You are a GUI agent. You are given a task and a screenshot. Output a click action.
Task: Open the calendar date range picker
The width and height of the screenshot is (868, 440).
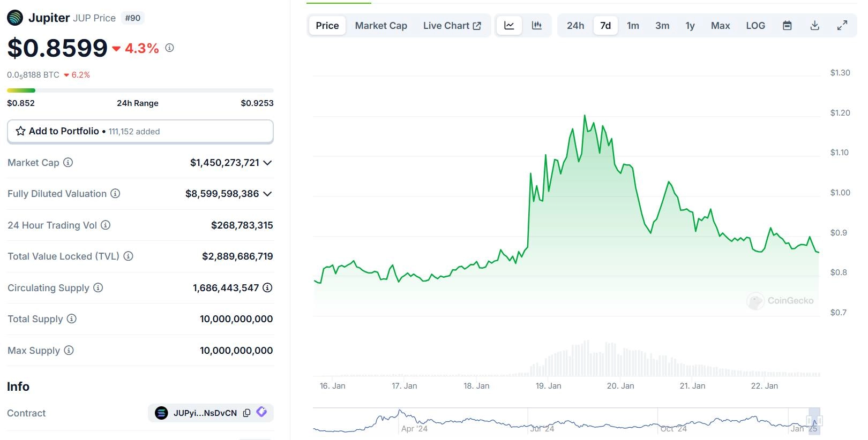(787, 26)
